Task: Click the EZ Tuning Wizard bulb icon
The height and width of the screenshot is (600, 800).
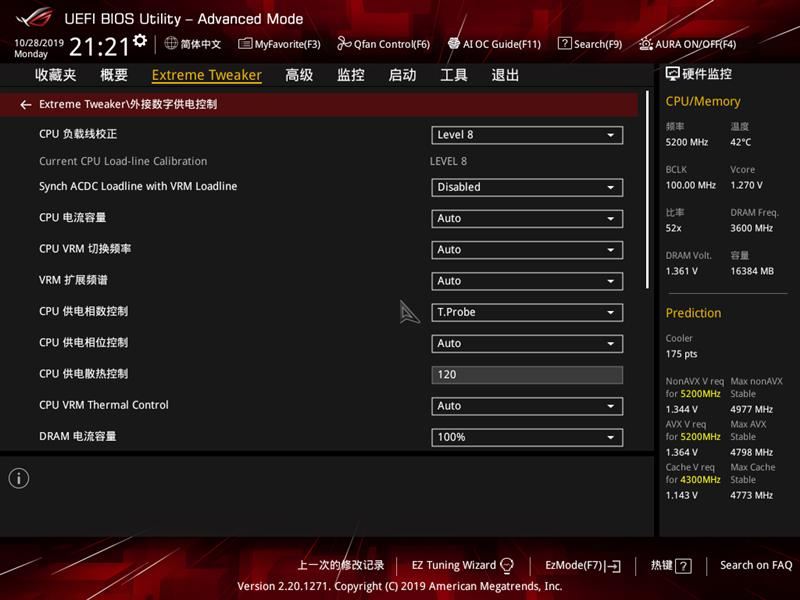Action: point(507,565)
